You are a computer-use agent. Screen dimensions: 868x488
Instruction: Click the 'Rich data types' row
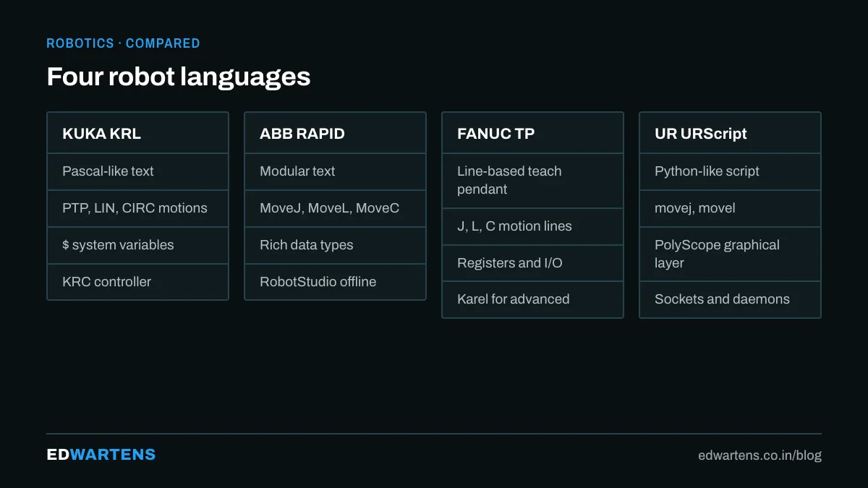335,245
